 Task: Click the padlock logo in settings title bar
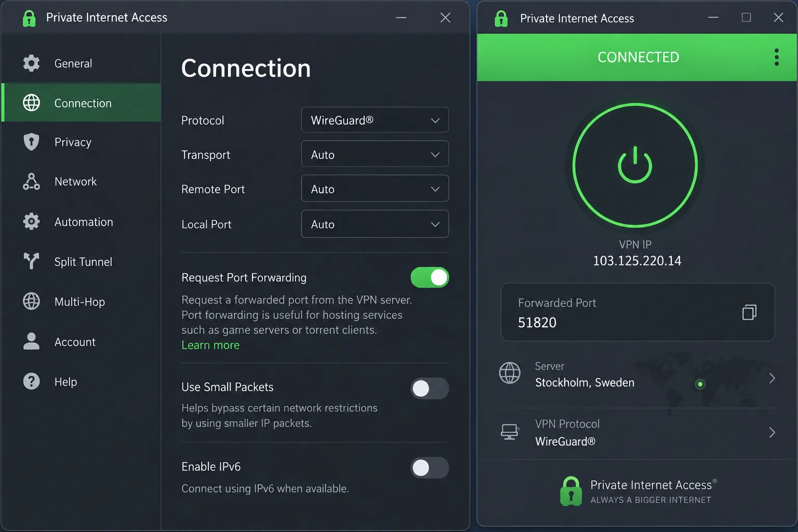30,18
